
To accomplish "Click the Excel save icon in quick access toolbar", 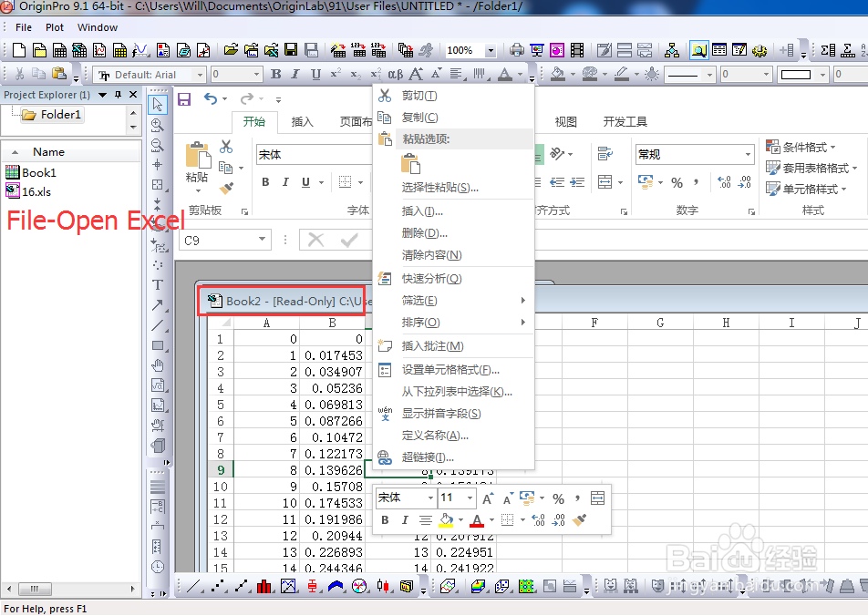I will pyautogui.click(x=184, y=99).
